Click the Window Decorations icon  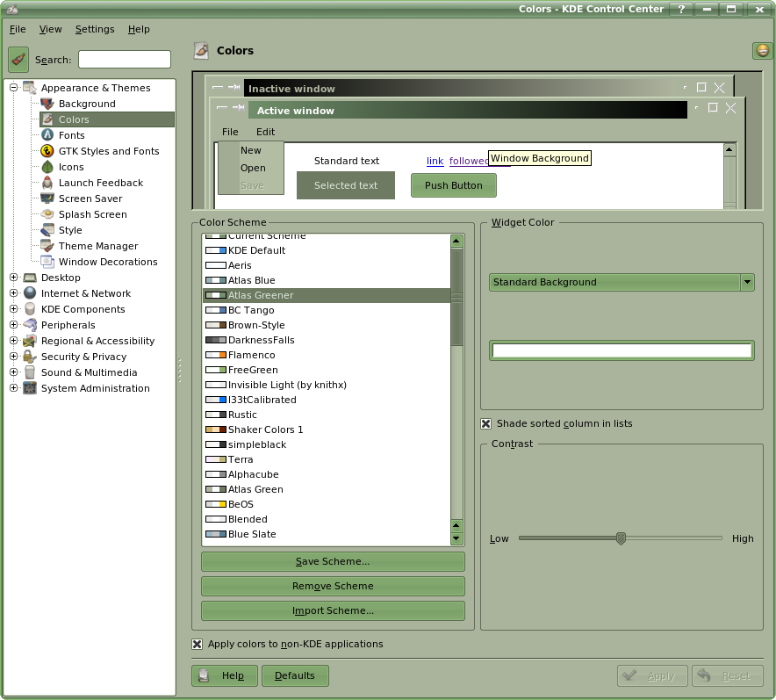[x=47, y=262]
